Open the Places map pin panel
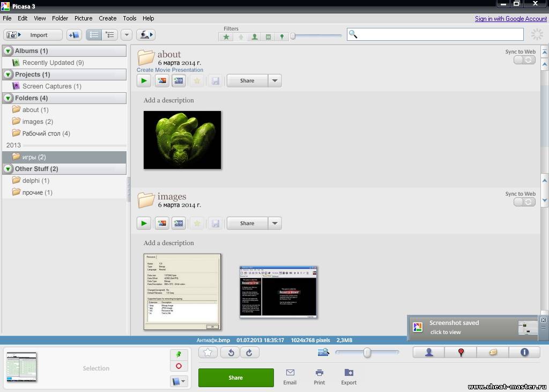The image size is (549, 392). click(x=461, y=352)
